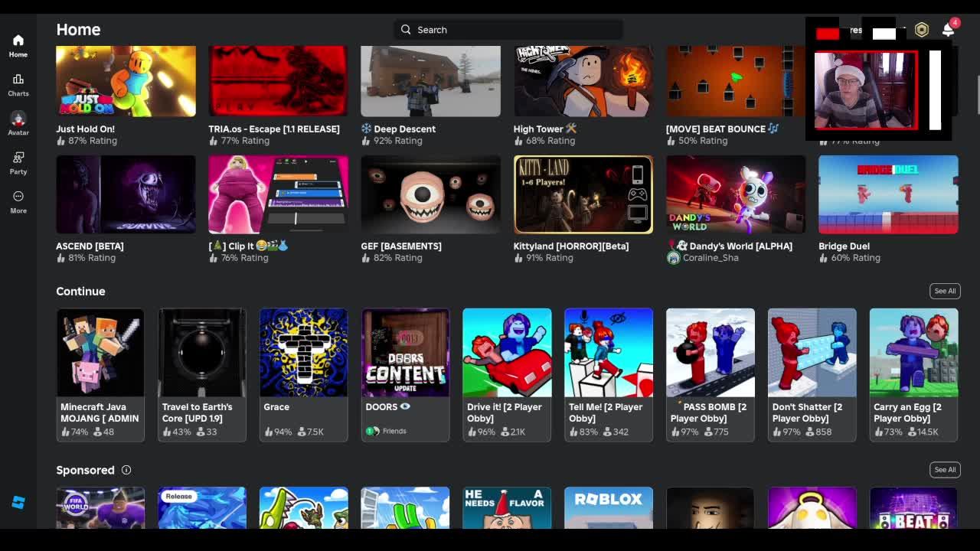Open DOORS game card
The height and width of the screenshot is (551, 980).
[405, 375]
